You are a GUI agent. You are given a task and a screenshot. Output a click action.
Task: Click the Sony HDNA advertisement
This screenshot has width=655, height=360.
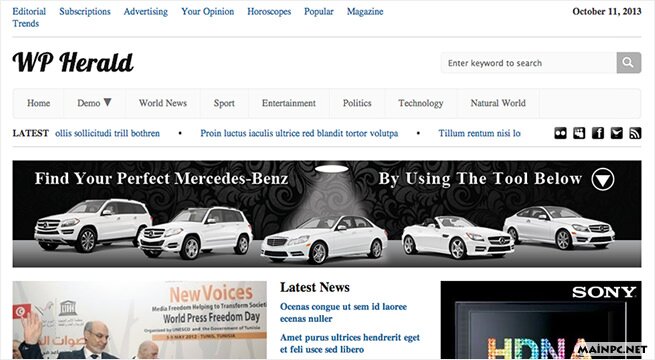(x=541, y=320)
